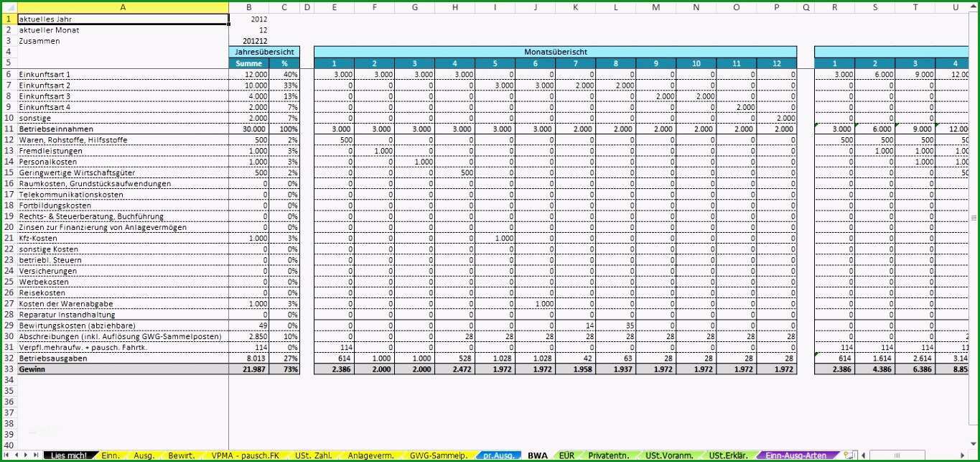Click the Jahresübersicht header
This screenshot has width=980, height=462.
(x=264, y=52)
